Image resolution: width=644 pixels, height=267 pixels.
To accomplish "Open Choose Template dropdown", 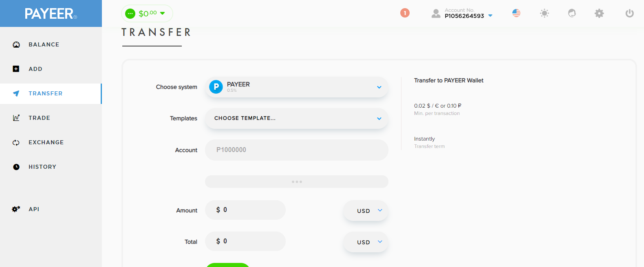I will tap(297, 118).
